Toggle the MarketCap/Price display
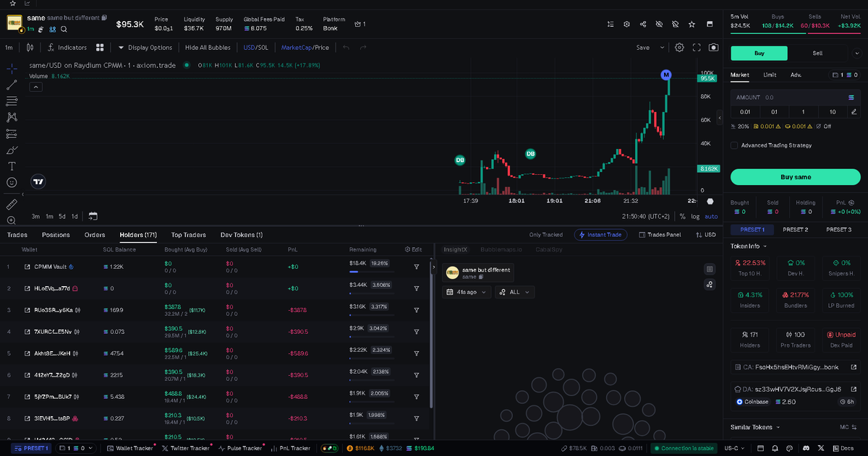Image resolution: width=868 pixels, height=456 pixels. click(305, 48)
